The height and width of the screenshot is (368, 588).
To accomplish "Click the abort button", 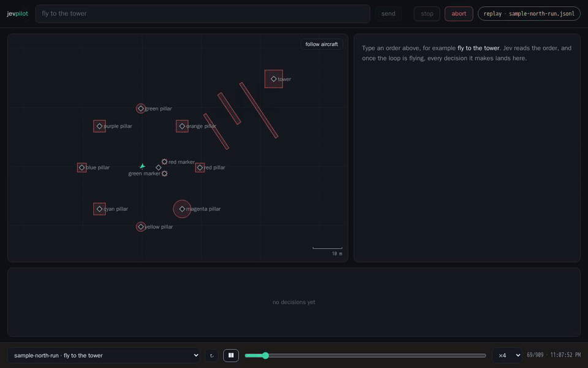I will coord(459,13).
